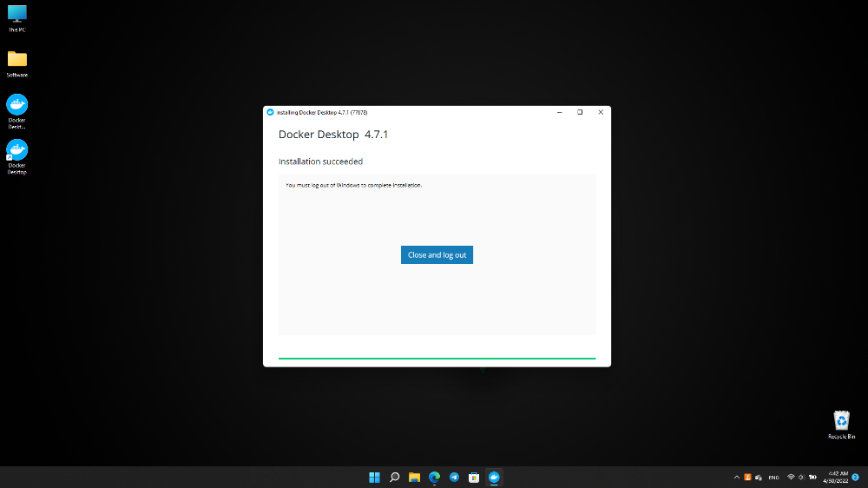Open This PC desktop icon

(17, 18)
